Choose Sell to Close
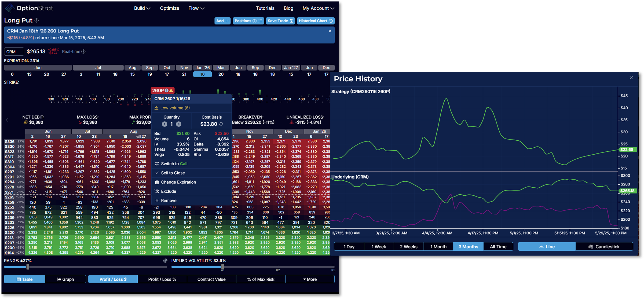The image size is (644, 299). pyautogui.click(x=191, y=173)
